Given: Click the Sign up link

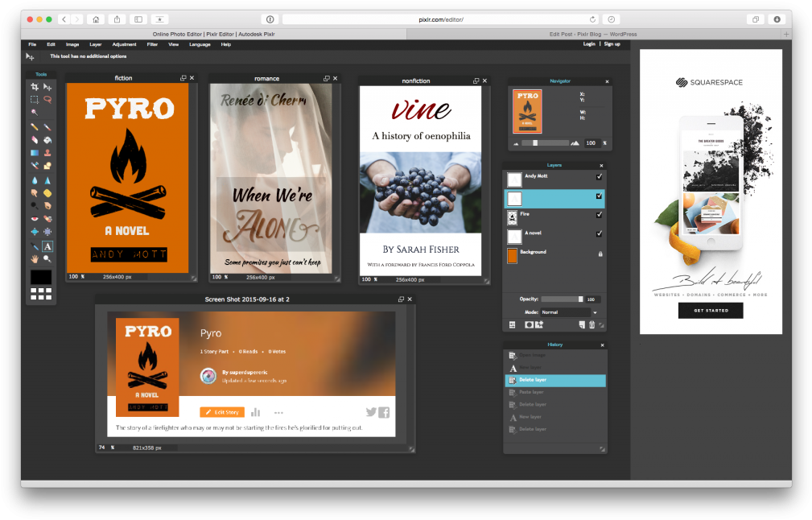Looking at the screenshot, I should click(x=612, y=43).
